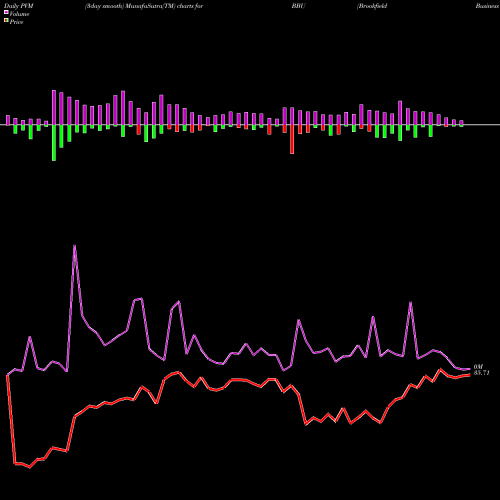500x500 pixels.
Task: Click the '(Brookfield' company name text
Action: pyautogui.click(x=372, y=6)
